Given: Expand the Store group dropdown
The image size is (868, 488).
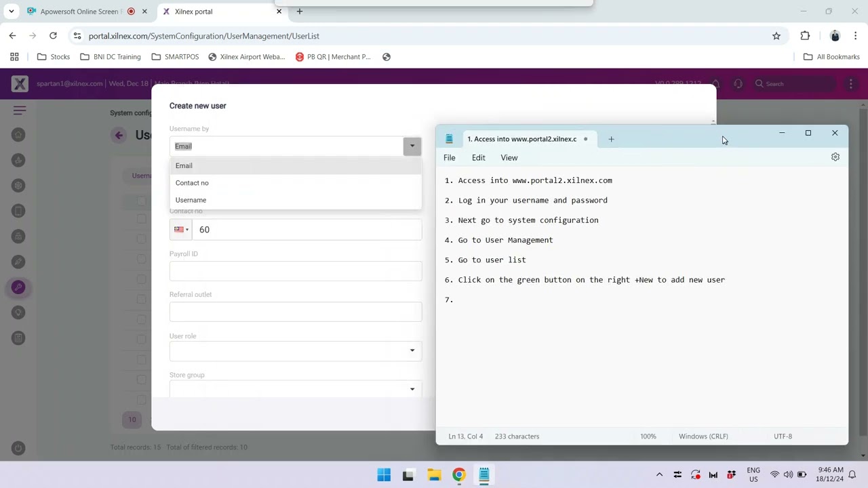Looking at the screenshot, I should pyautogui.click(x=412, y=389).
